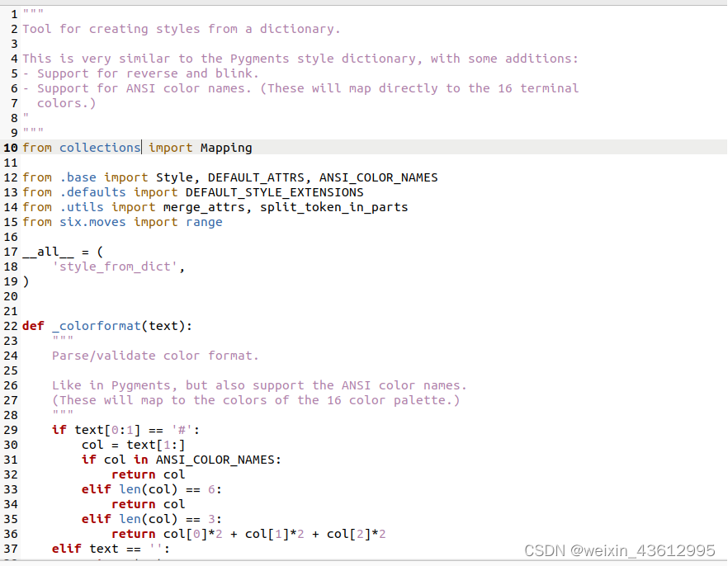
Task: Click the def keyword on line 22
Action: point(32,325)
